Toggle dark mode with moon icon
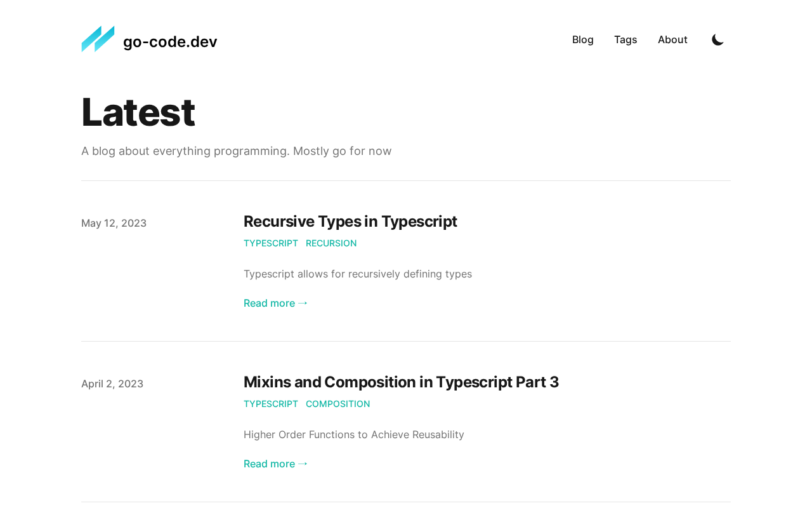The image size is (812, 508). pyautogui.click(x=717, y=40)
